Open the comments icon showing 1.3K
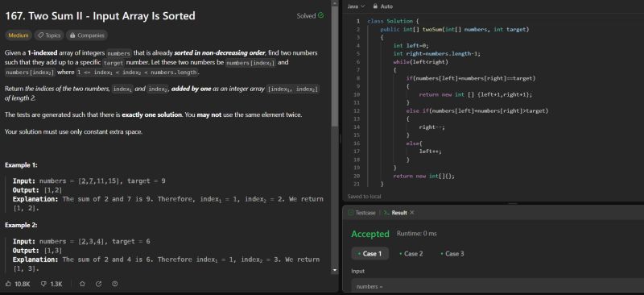This screenshot has width=644, height=295. pyautogui.click(x=44, y=284)
